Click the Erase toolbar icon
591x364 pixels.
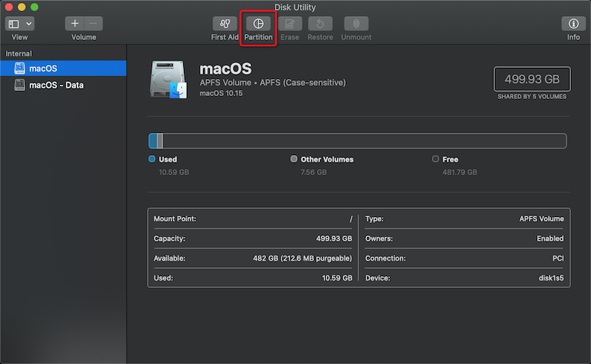pos(290,24)
